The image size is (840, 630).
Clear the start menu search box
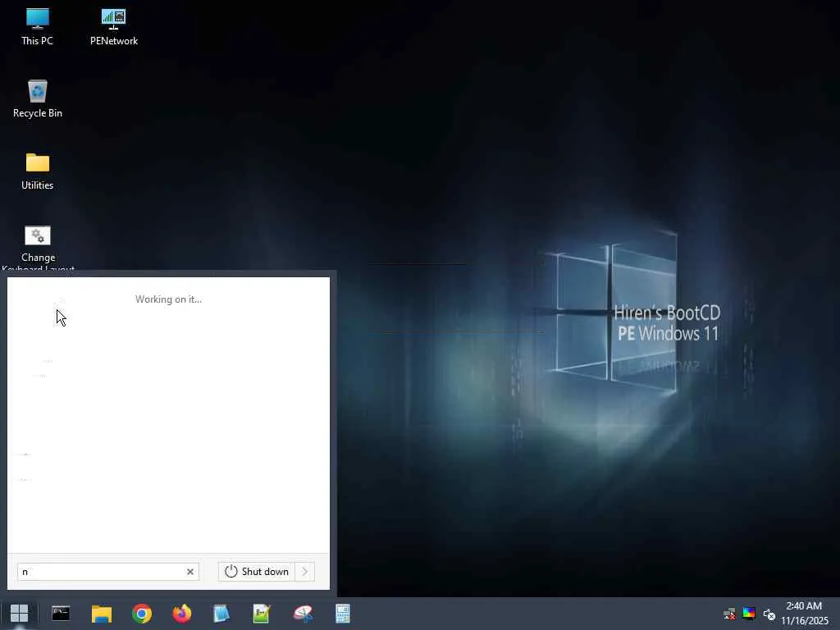(x=190, y=572)
